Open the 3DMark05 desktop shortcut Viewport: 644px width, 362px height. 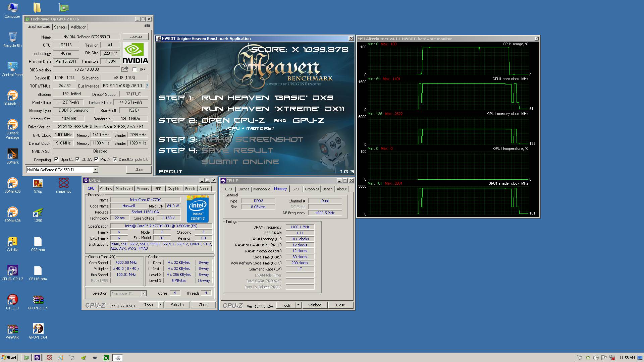pos(12,185)
